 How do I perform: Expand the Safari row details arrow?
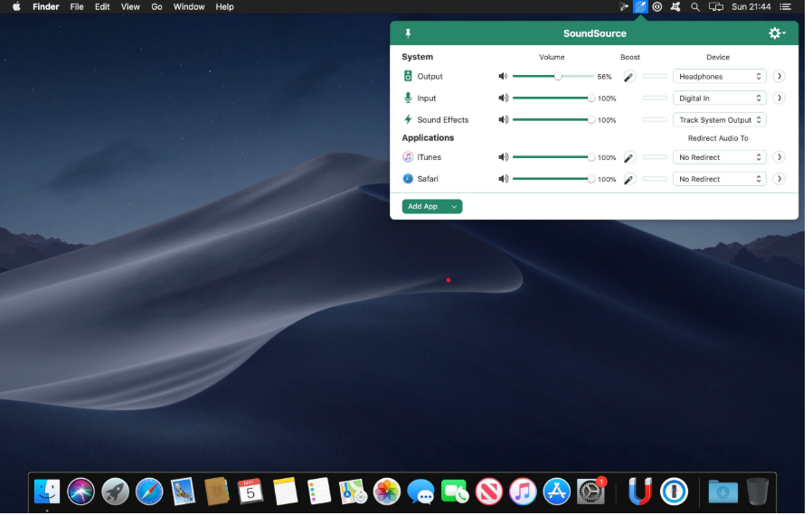click(779, 179)
